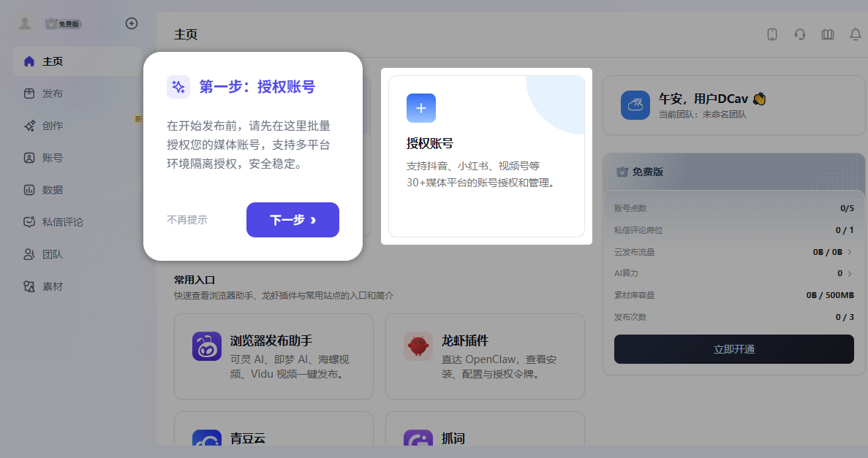Click the 青豆云 icon
Image resolution: width=868 pixels, height=458 pixels.
(x=206, y=438)
